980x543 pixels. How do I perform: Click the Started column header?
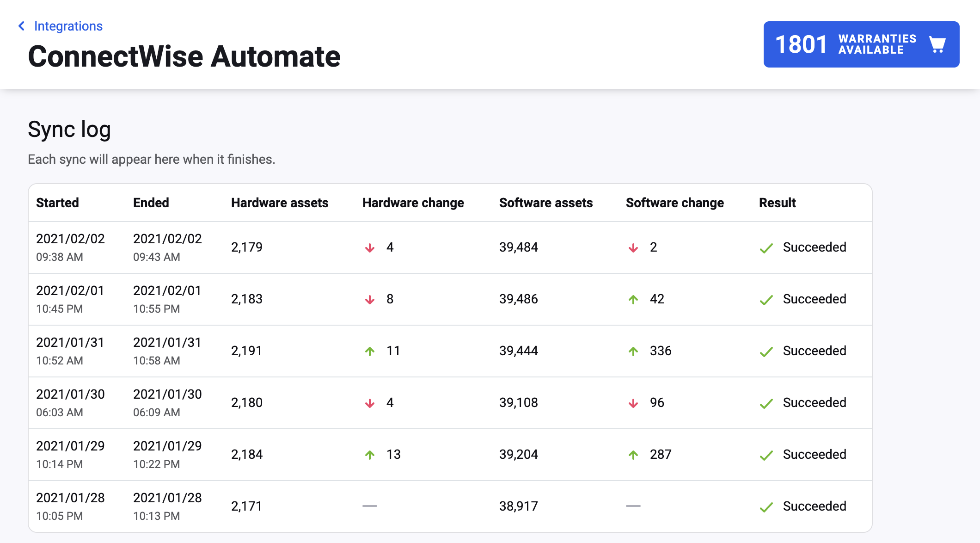57,203
